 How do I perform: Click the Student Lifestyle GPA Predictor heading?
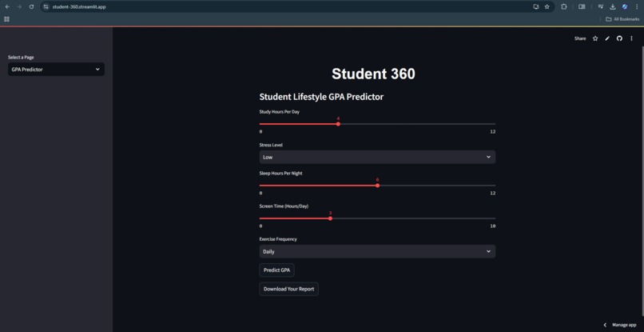point(321,97)
